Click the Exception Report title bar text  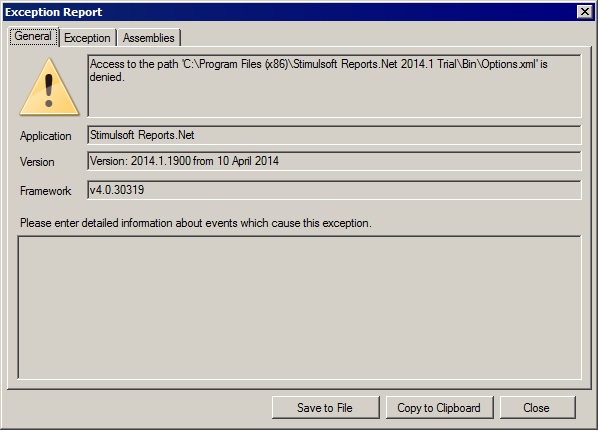[54, 12]
